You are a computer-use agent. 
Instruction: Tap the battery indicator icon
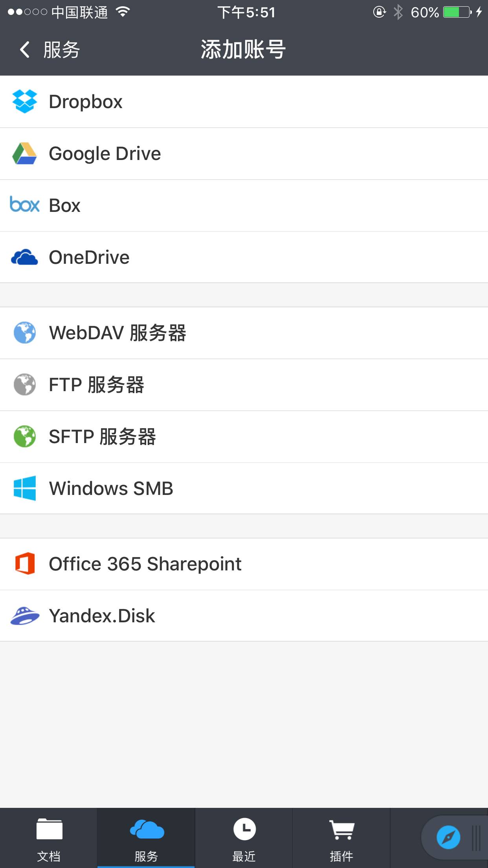tap(457, 12)
